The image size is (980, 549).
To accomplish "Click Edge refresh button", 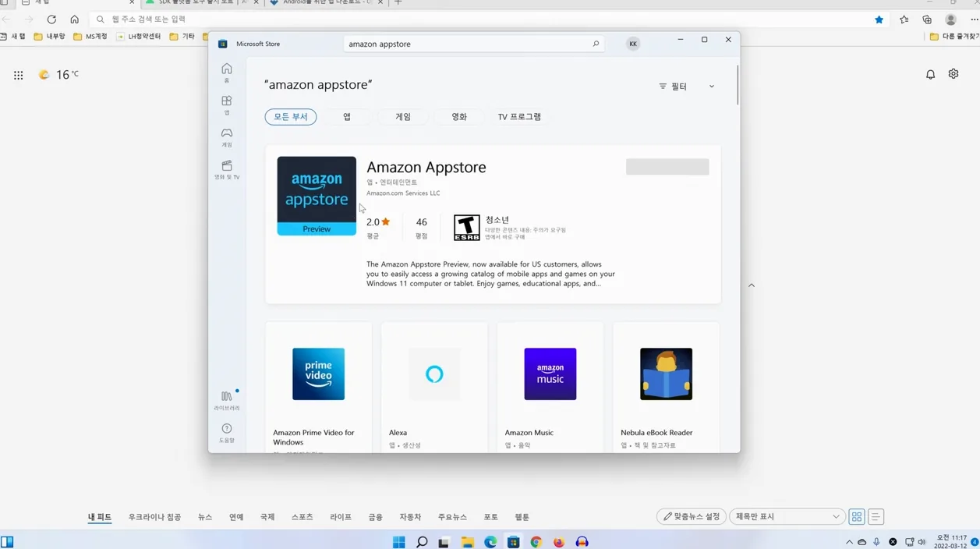I will (51, 19).
